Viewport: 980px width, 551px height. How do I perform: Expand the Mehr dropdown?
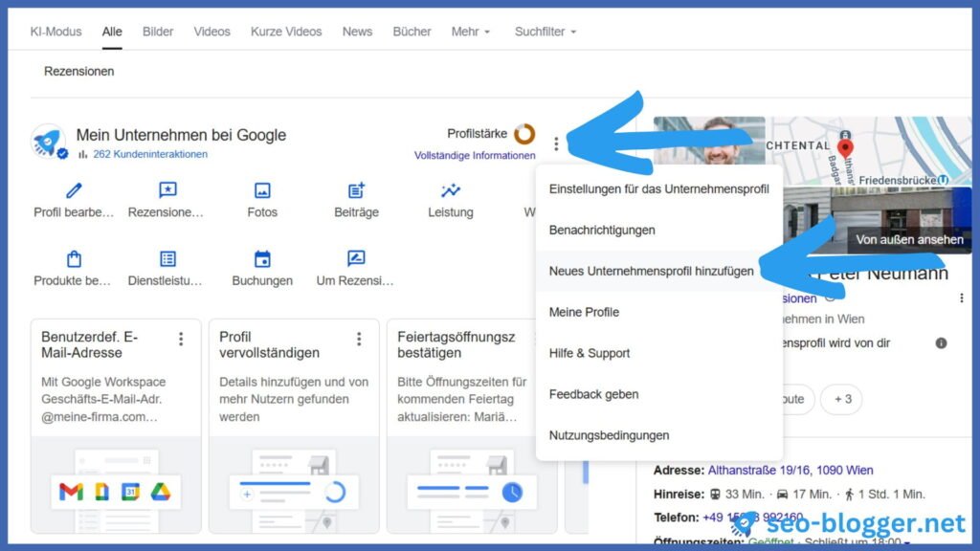tap(471, 32)
